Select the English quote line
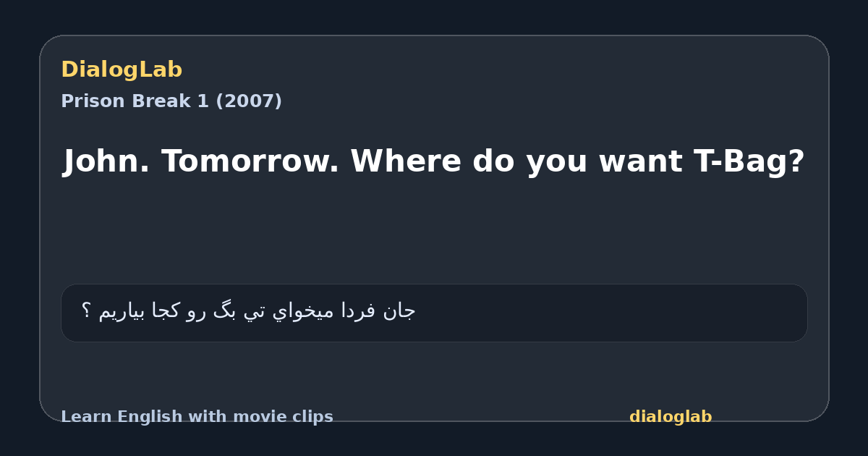The height and width of the screenshot is (456, 868). (x=434, y=161)
